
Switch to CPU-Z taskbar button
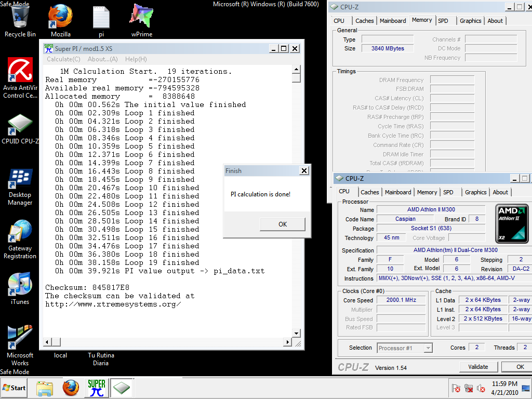[122, 388]
